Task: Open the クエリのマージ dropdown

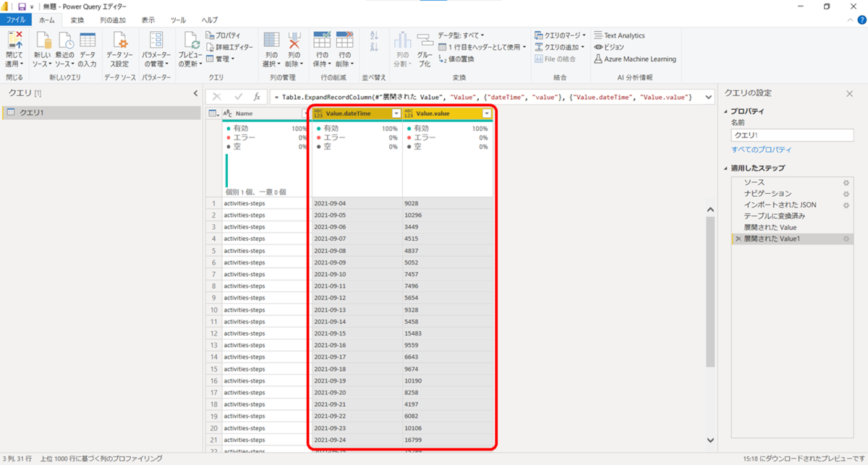Action: (x=561, y=35)
